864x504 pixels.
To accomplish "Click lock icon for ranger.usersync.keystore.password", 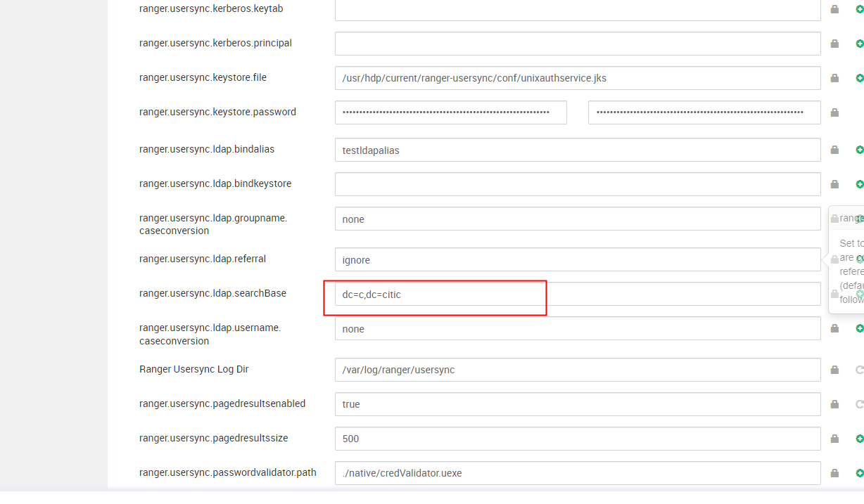I will click(834, 112).
